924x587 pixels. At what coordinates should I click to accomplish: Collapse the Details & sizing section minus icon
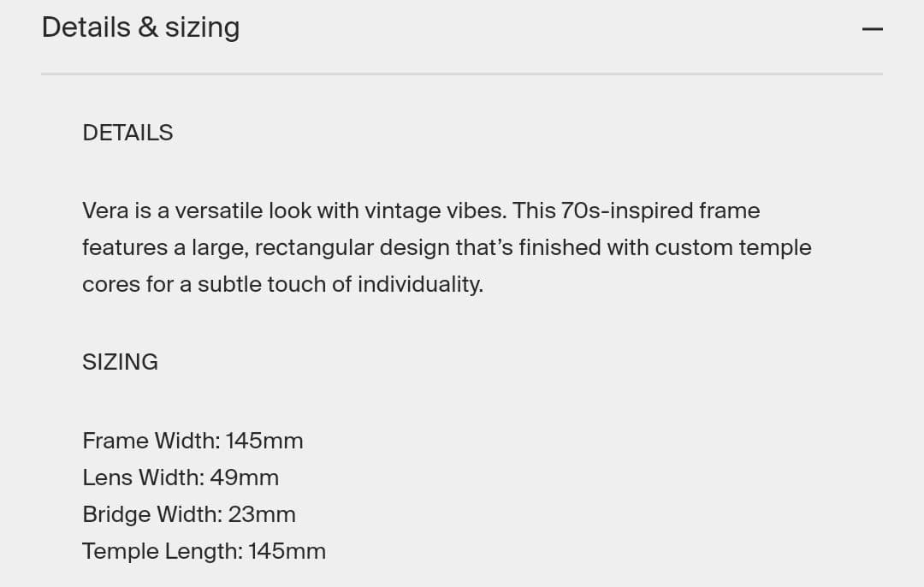click(x=872, y=29)
